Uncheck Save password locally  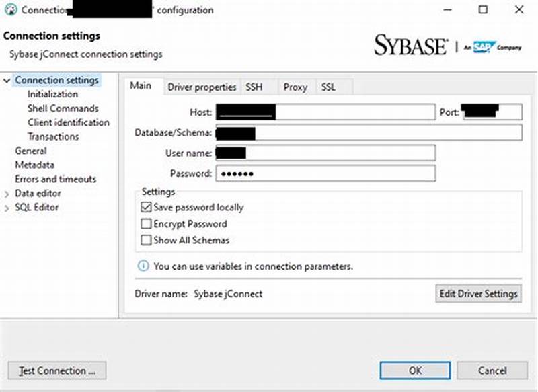[146, 208]
